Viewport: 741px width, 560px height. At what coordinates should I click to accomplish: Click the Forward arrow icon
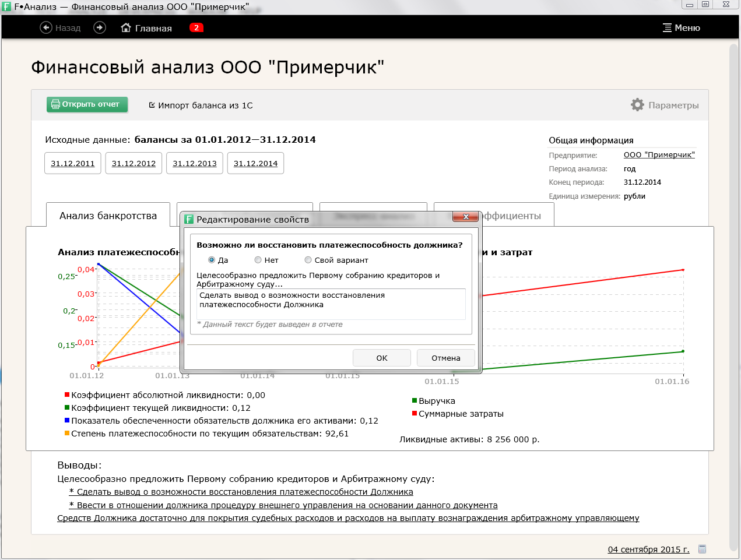click(100, 27)
